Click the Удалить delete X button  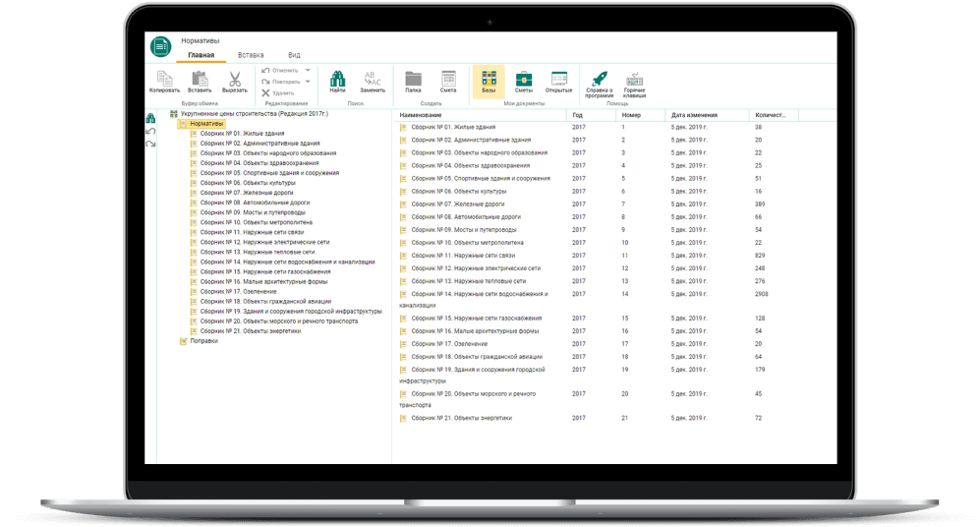278,93
